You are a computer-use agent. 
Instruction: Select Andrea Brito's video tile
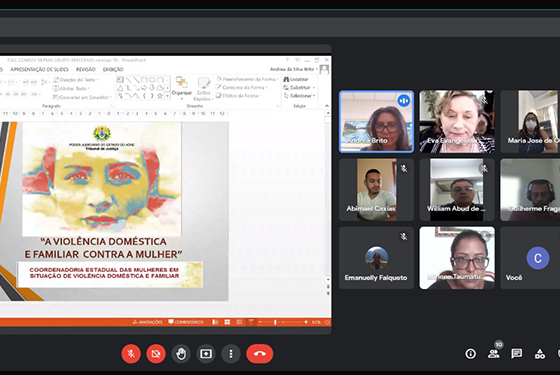(376, 121)
